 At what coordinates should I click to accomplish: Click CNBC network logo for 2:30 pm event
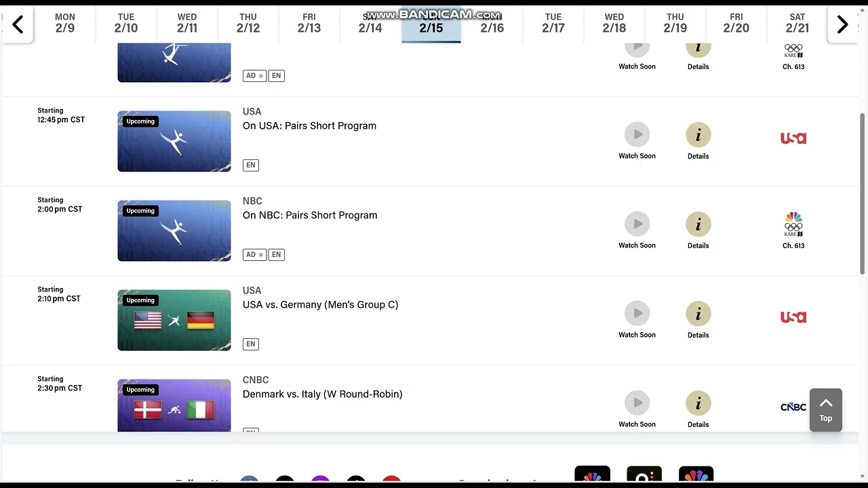pos(793,407)
